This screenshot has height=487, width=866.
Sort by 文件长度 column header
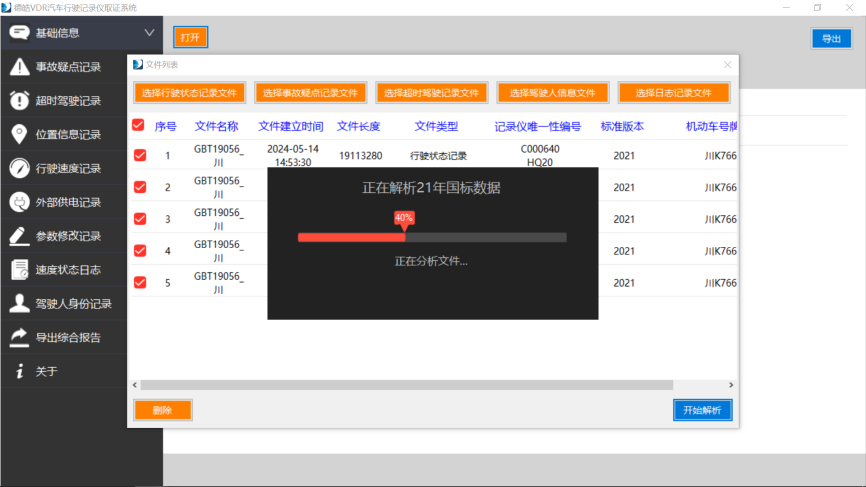coord(358,126)
